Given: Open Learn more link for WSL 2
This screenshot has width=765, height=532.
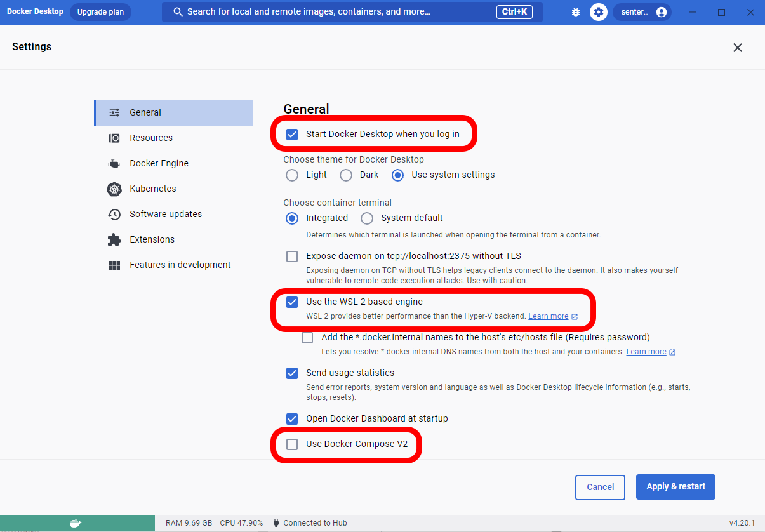Looking at the screenshot, I should click(x=549, y=316).
